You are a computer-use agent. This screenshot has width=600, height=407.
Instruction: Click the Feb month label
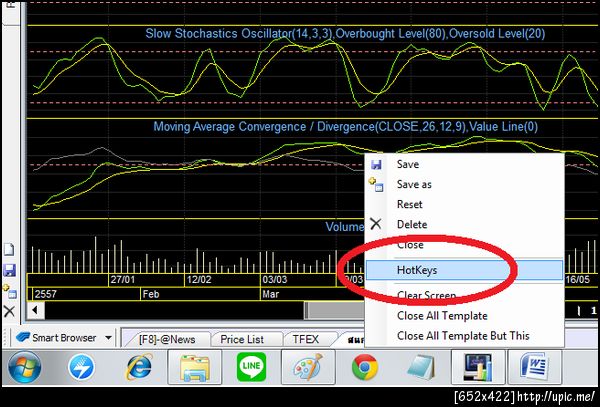pyautogui.click(x=150, y=294)
